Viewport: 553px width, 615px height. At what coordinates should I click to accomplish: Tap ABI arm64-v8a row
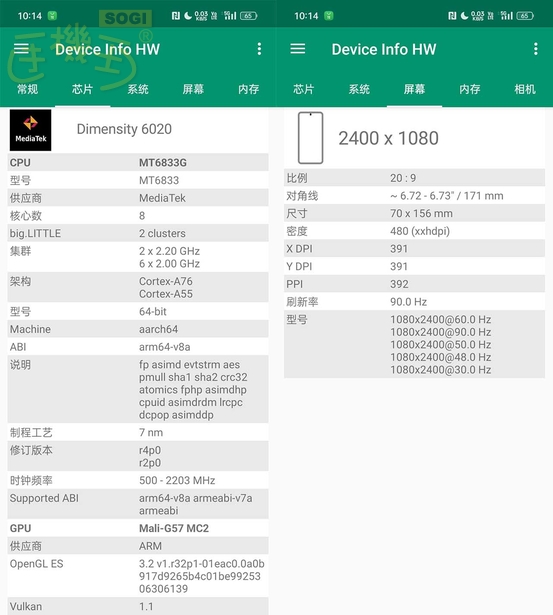(138, 346)
